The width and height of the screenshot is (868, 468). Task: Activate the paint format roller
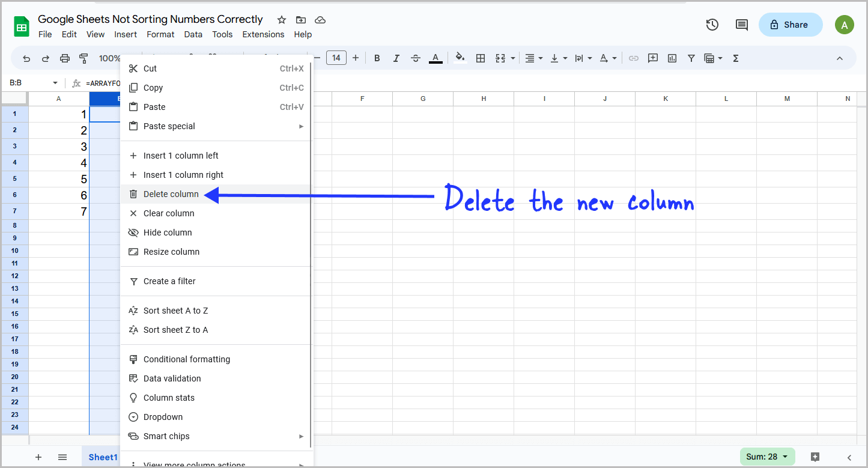83,58
